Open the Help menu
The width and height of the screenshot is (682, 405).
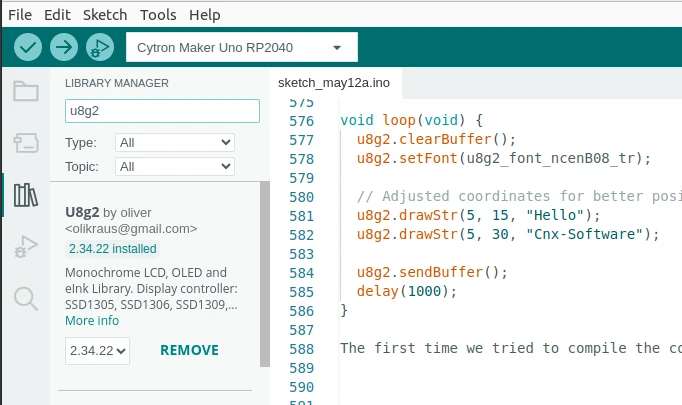click(x=204, y=15)
